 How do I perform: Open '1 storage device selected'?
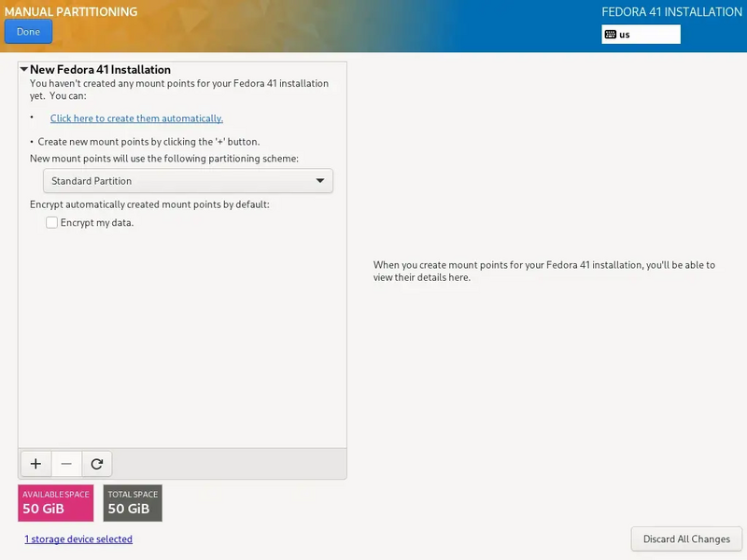[x=78, y=539]
